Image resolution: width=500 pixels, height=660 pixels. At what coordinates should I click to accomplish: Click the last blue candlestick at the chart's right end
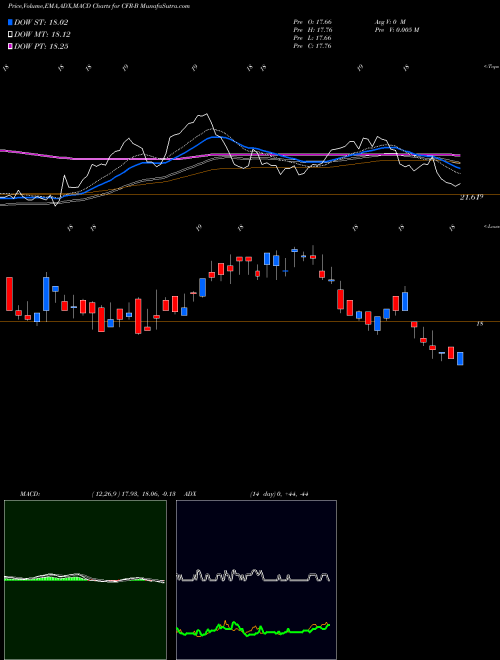pyautogui.click(x=460, y=359)
